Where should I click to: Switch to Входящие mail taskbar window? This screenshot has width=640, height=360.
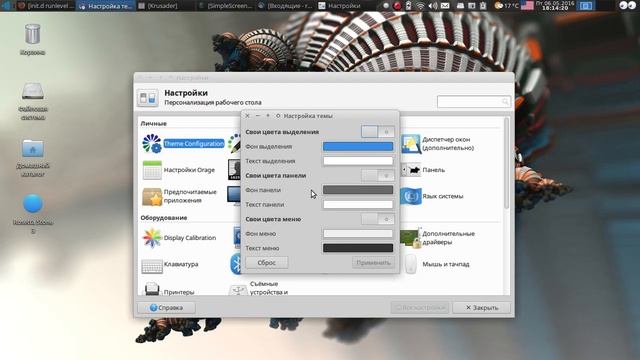tap(286, 6)
